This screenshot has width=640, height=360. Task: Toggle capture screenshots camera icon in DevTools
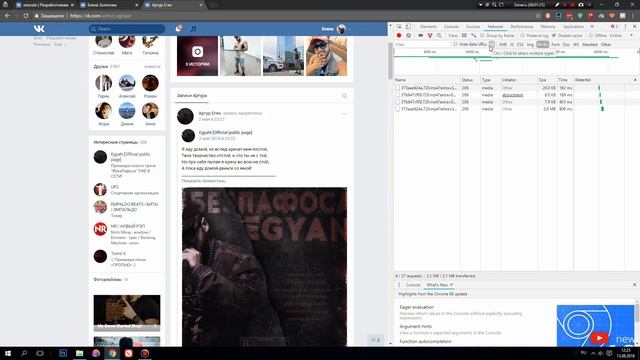pos(420,36)
